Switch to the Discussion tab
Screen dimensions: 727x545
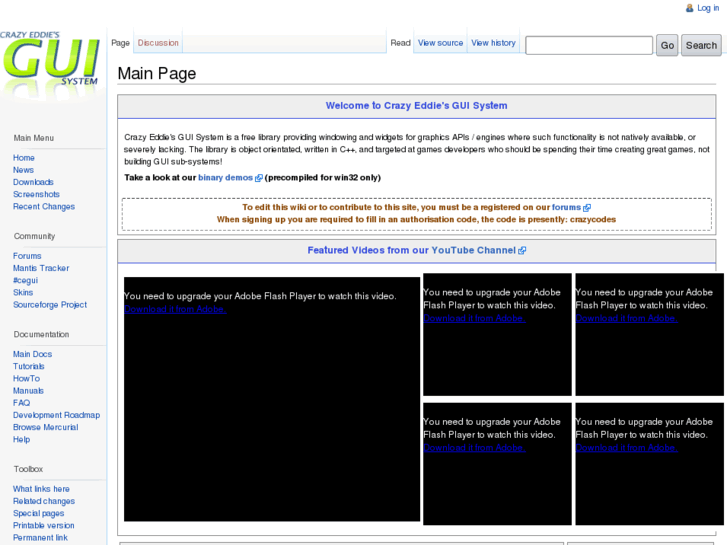(158, 43)
